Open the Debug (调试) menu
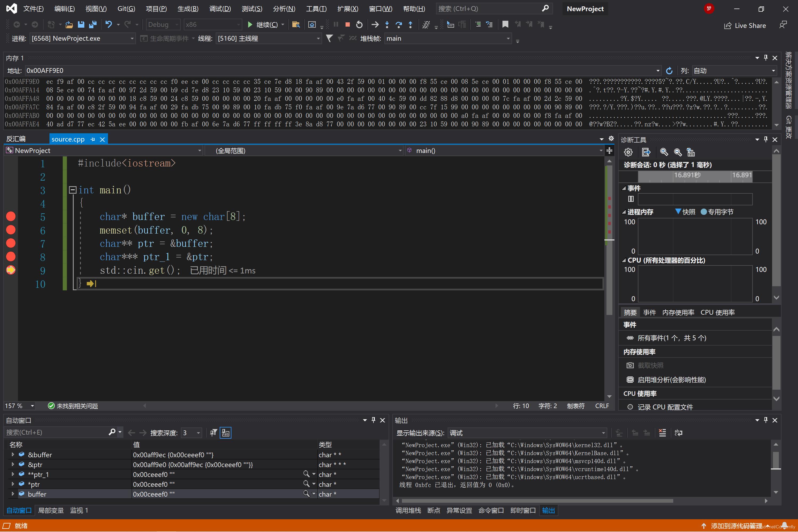Viewport: 798px width, 532px height. point(220,9)
